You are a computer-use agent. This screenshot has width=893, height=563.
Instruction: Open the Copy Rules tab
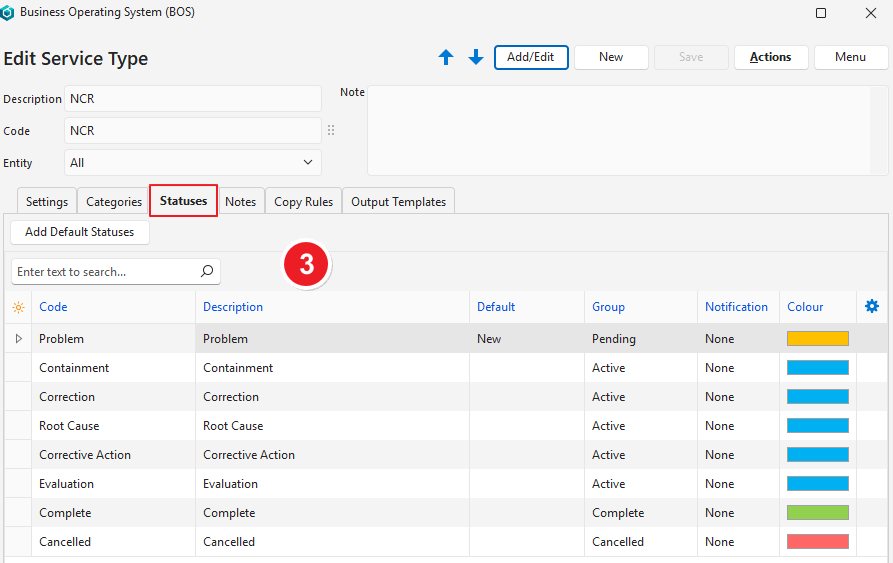(x=304, y=202)
